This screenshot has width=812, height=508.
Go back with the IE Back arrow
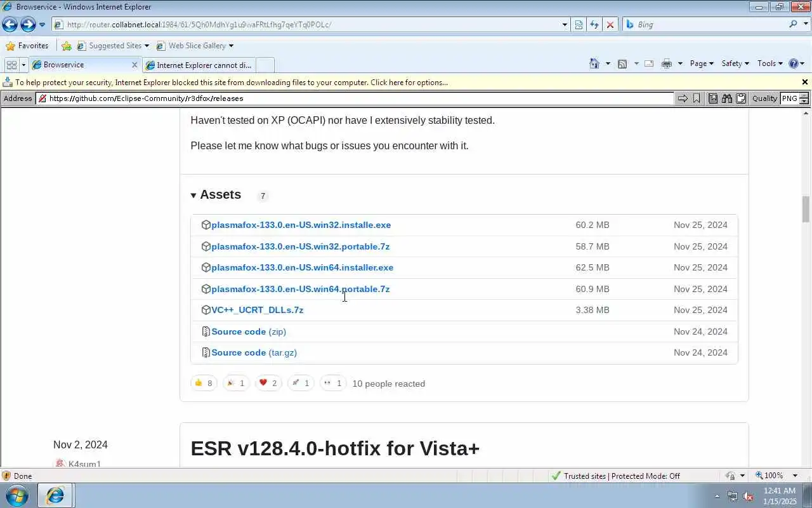pyautogui.click(x=10, y=25)
